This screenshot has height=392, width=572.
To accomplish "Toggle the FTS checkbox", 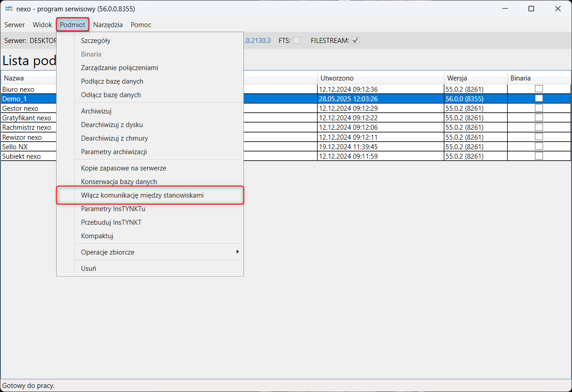I will [296, 41].
